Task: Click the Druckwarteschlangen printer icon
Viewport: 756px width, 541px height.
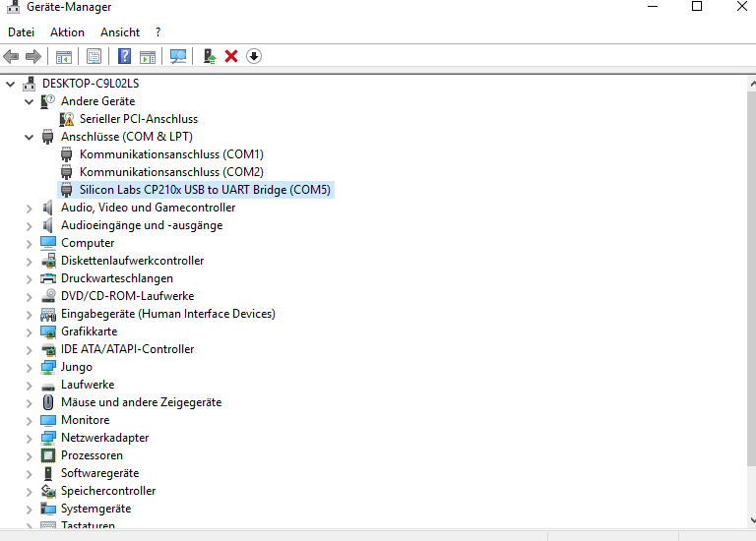Action: [48, 278]
